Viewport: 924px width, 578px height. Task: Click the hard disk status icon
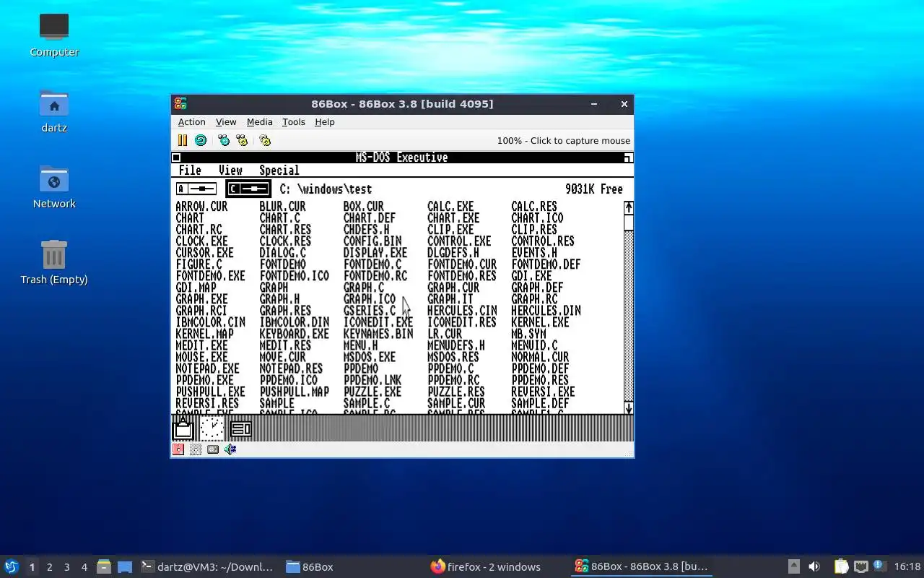pyautogui.click(x=213, y=449)
